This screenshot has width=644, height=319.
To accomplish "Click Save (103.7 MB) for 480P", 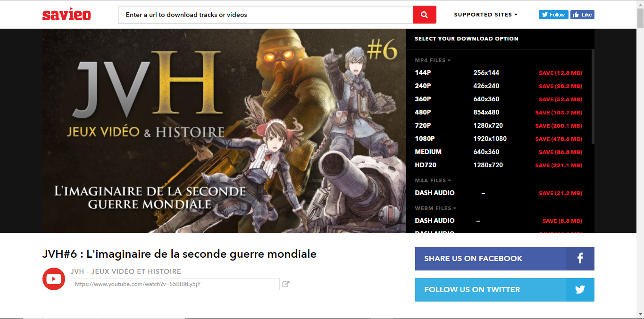I will 559,113.
